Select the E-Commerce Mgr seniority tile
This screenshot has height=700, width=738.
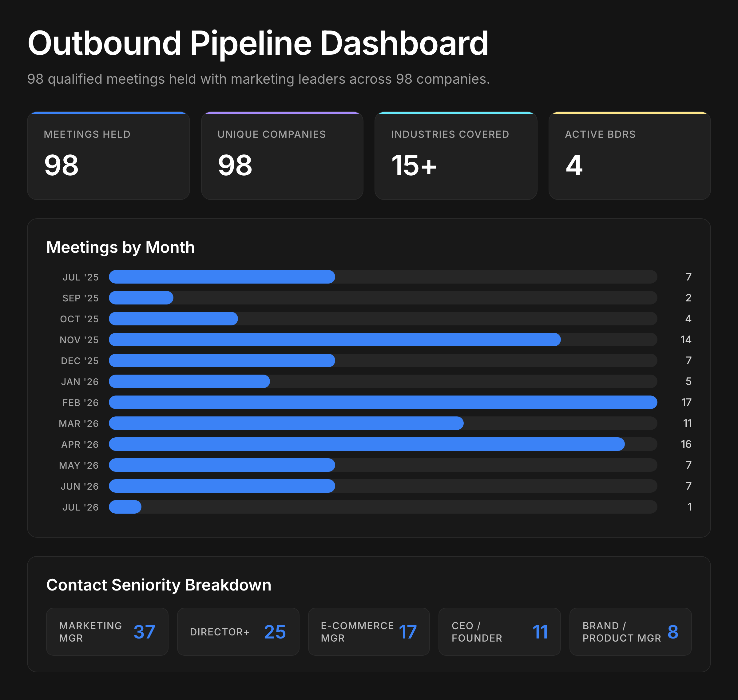pyautogui.click(x=369, y=632)
